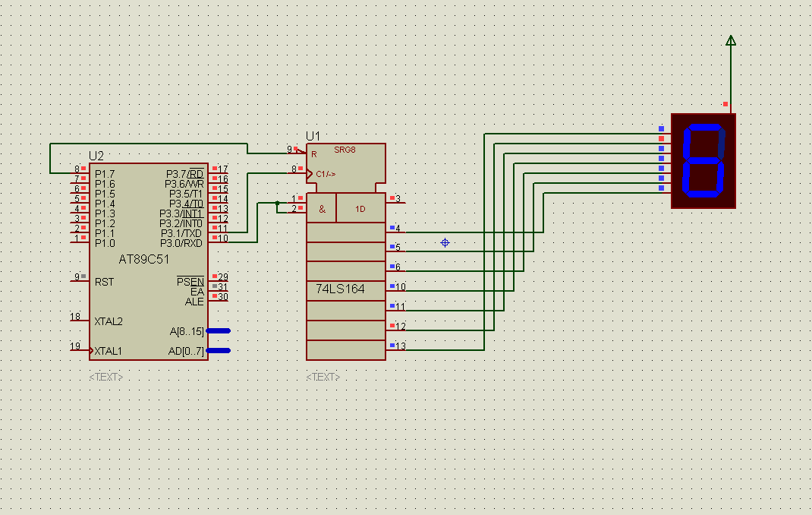This screenshot has width=812, height=515.
Task: Click the <TEXT> placeholder under 74LS164
Action: click(323, 377)
